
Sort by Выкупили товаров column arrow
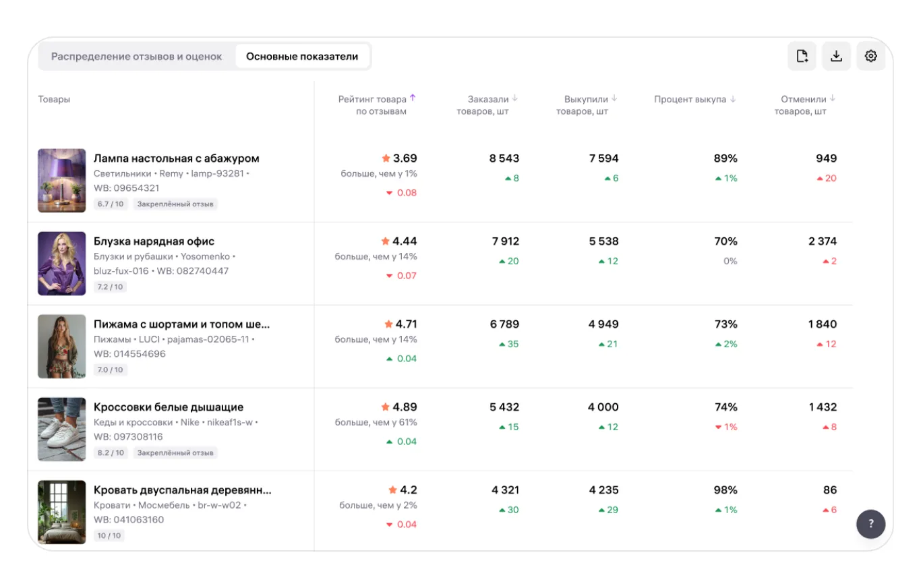pyautogui.click(x=614, y=98)
